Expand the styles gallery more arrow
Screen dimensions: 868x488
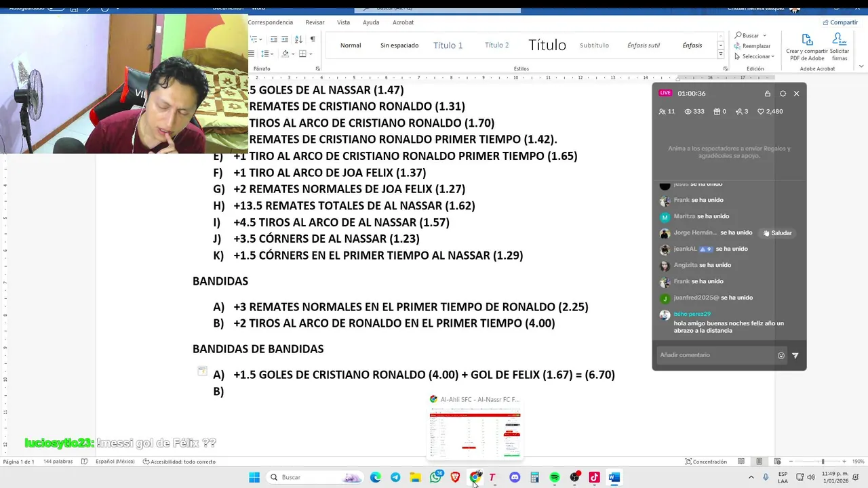pos(721,55)
